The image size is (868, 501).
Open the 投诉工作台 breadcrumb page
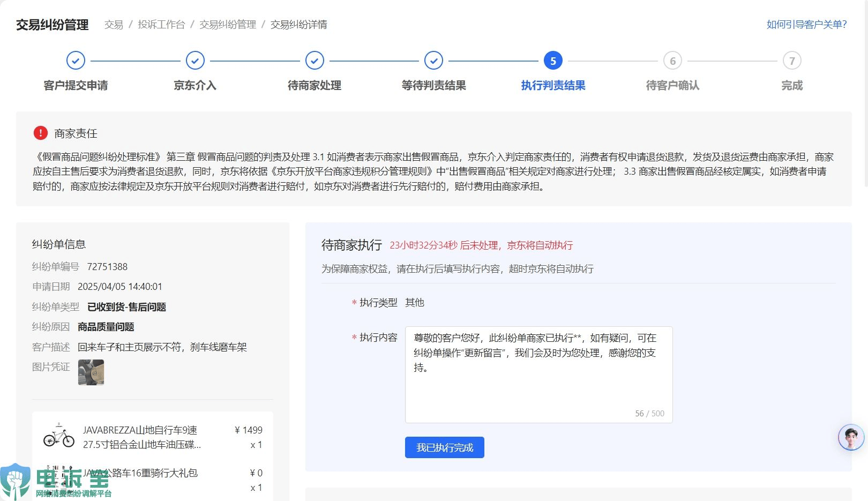pyautogui.click(x=161, y=24)
